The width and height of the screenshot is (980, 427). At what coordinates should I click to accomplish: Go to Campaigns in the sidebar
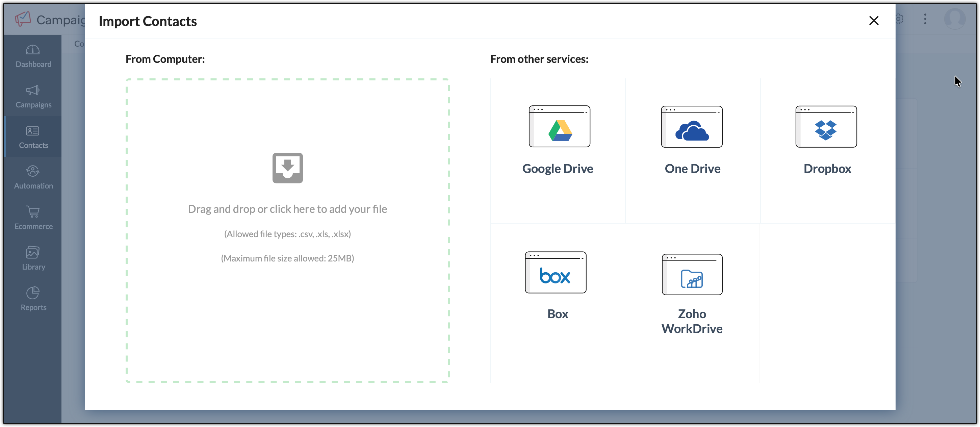pyautogui.click(x=33, y=97)
